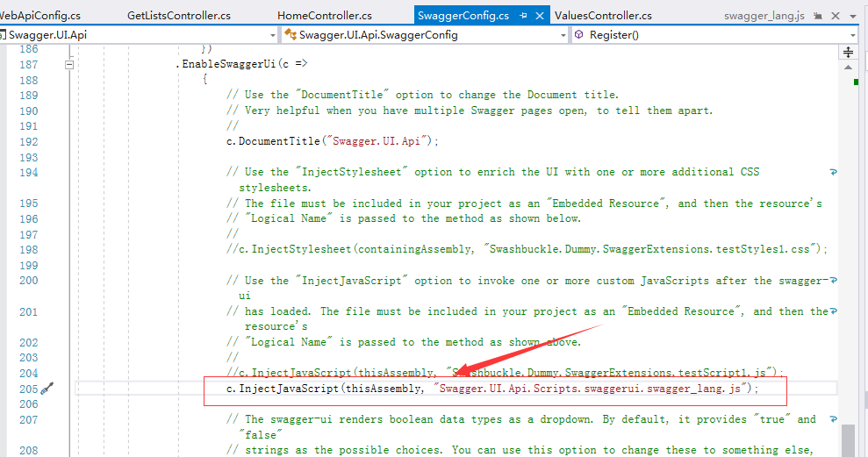This screenshot has width=868, height=457.
Task: Click line number 208
Action: click(x=29, y=451)
